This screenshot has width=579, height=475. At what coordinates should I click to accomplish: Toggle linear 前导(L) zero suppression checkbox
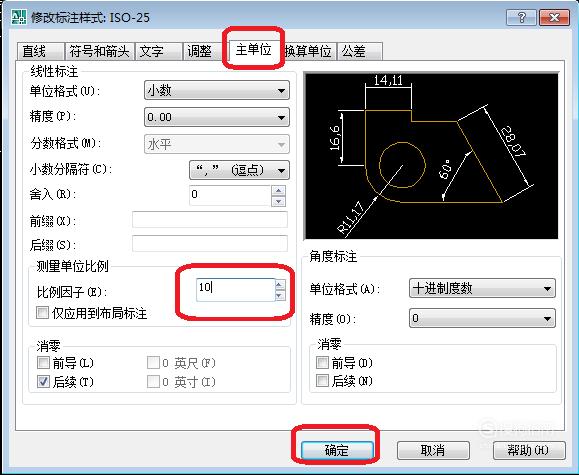43,363
